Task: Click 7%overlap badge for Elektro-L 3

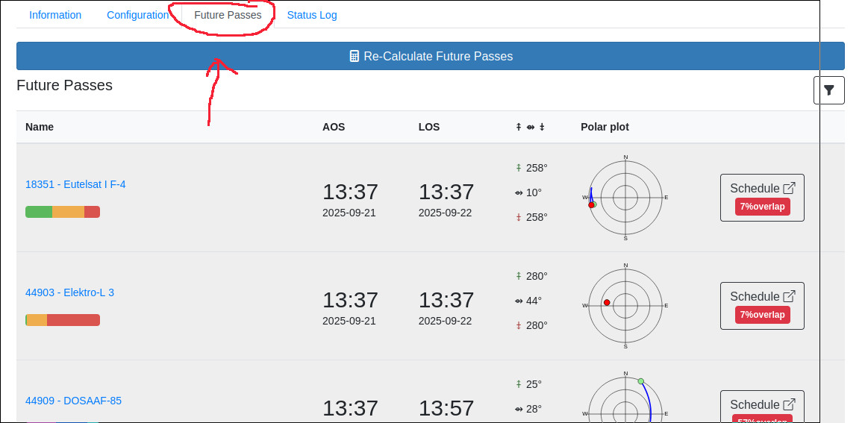Action: tap(762, 315)
